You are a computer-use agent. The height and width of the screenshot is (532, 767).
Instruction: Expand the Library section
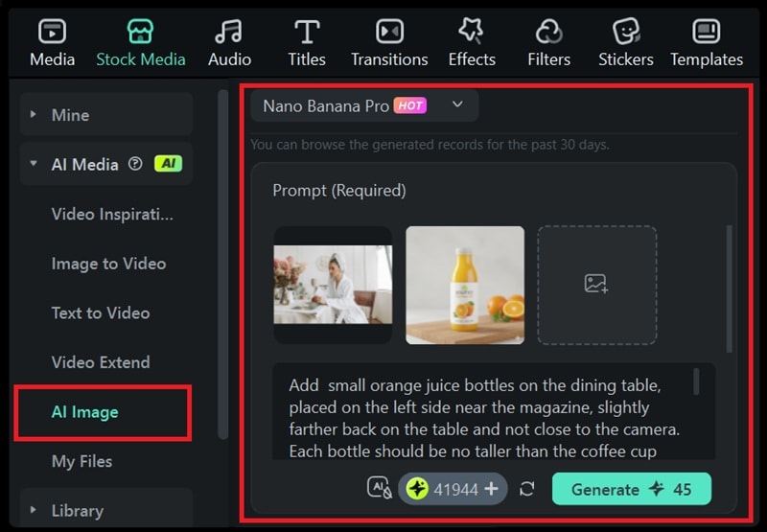33,510
